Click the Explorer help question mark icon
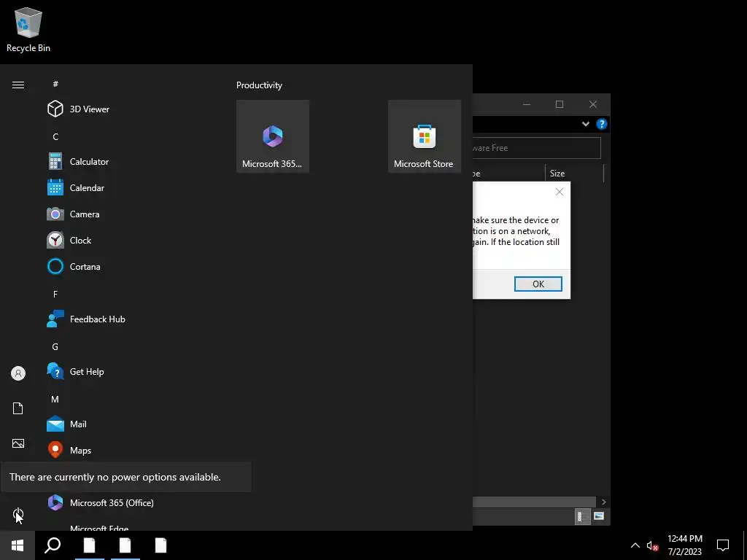This screenshot has width=747, height=560. click(x=602, y=124)
